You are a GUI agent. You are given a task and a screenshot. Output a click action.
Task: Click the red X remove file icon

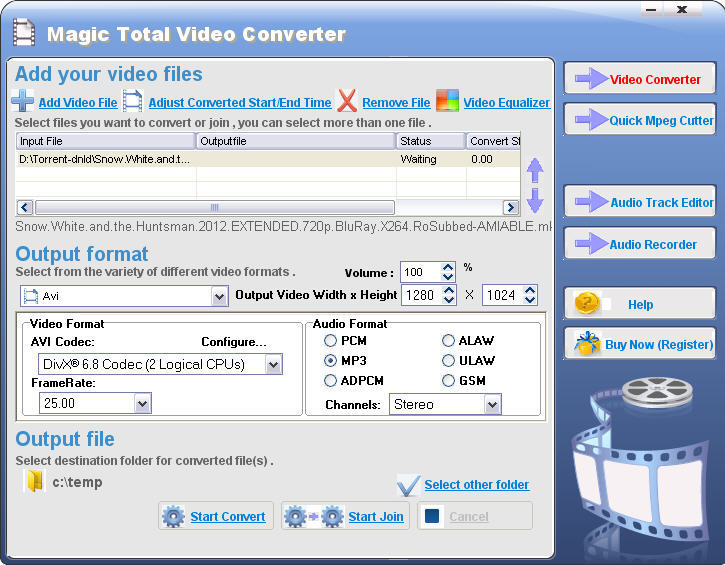tap(347, 100)
